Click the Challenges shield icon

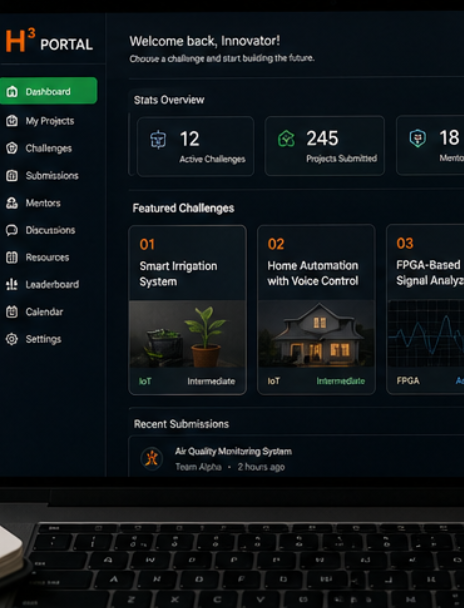(12, 148)
